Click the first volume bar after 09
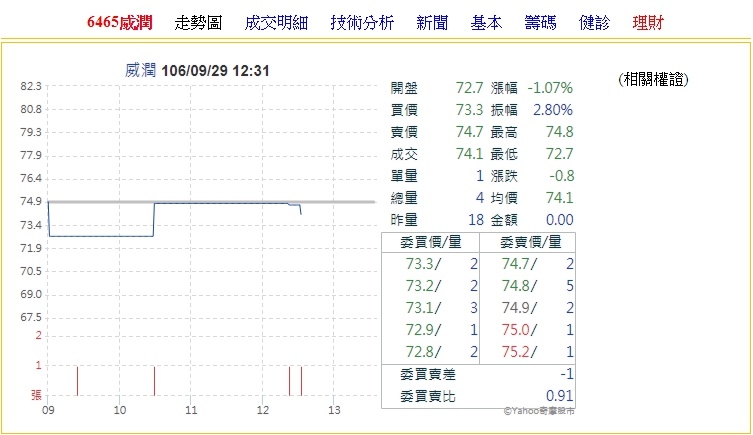Screen dimensions: 753x435 point(77,381)
